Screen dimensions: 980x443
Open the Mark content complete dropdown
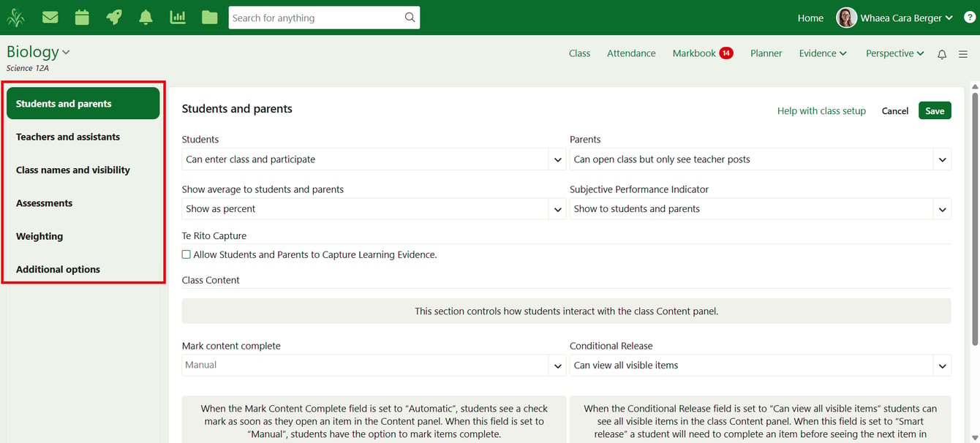pyautogui.click(x=374, y=366)
